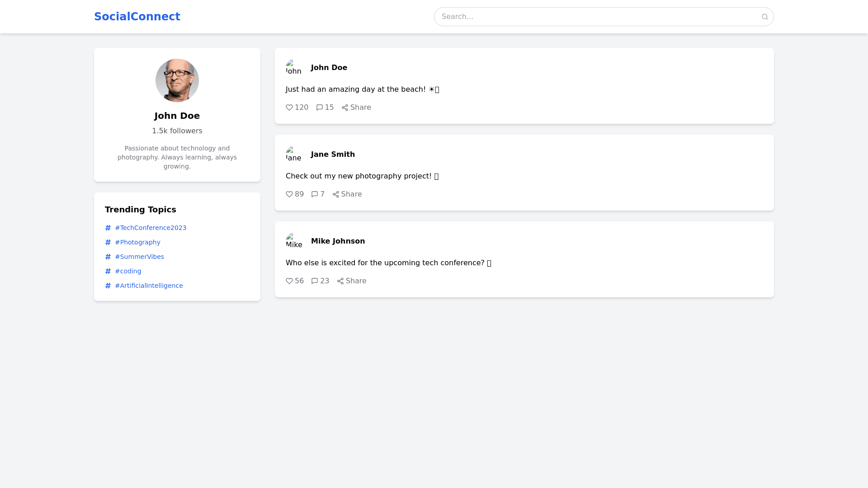Viewport: 868px width, 488px height.
Task: Like John Doe's beach post
Action: pyautogui.click(x=297, y=108)
